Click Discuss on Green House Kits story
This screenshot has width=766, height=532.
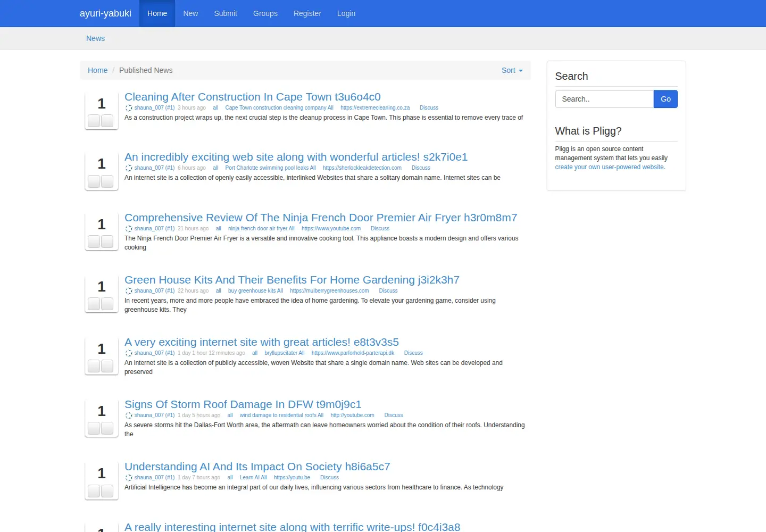[388, 291]
